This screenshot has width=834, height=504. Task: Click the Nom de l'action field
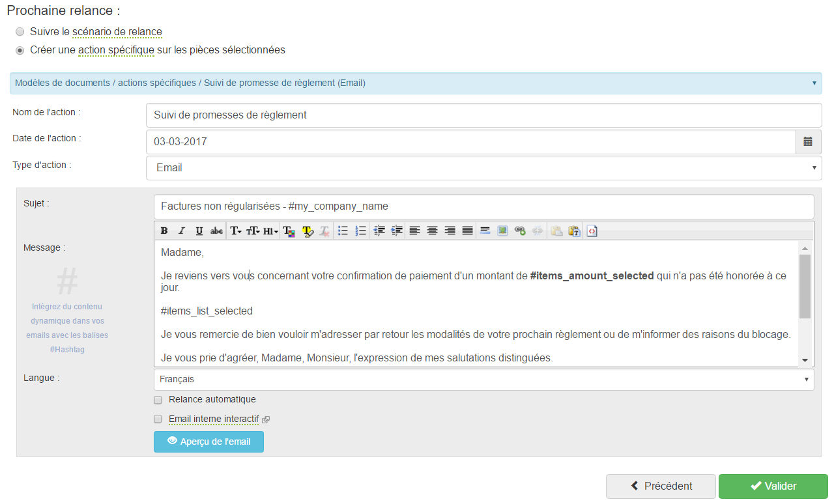coord(483,115)
